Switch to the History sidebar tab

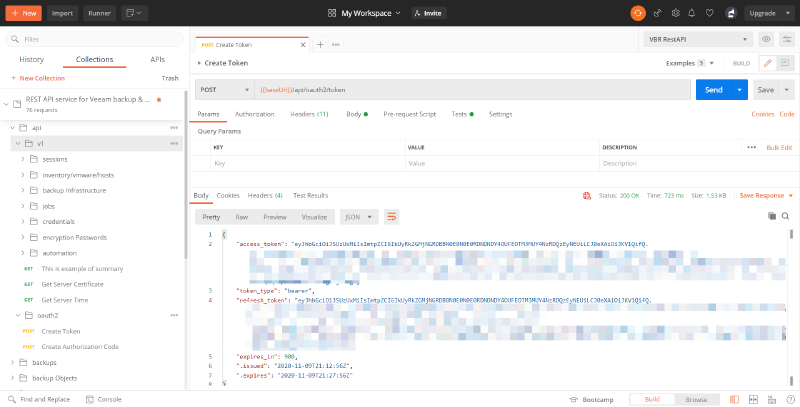point(31,59)
